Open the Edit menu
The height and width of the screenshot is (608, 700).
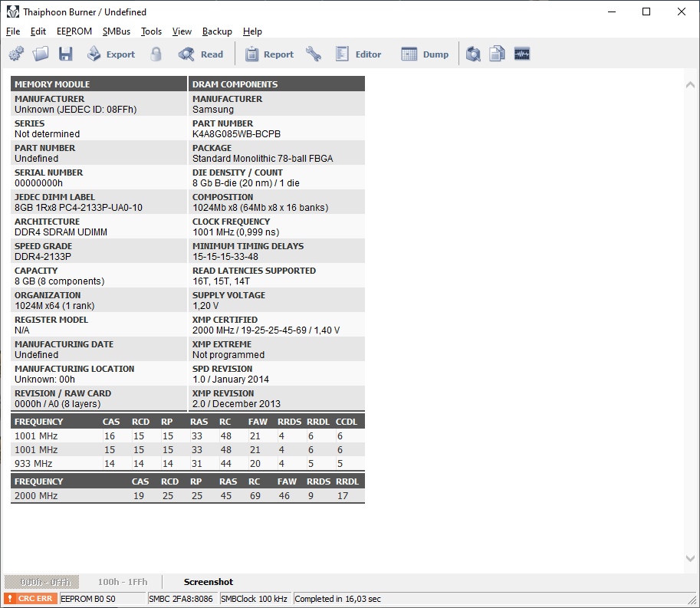(x=38, y=31)
